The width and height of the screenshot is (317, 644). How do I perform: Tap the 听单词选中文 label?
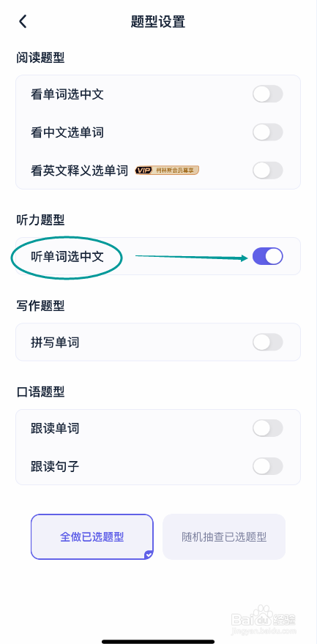point(67,257)
